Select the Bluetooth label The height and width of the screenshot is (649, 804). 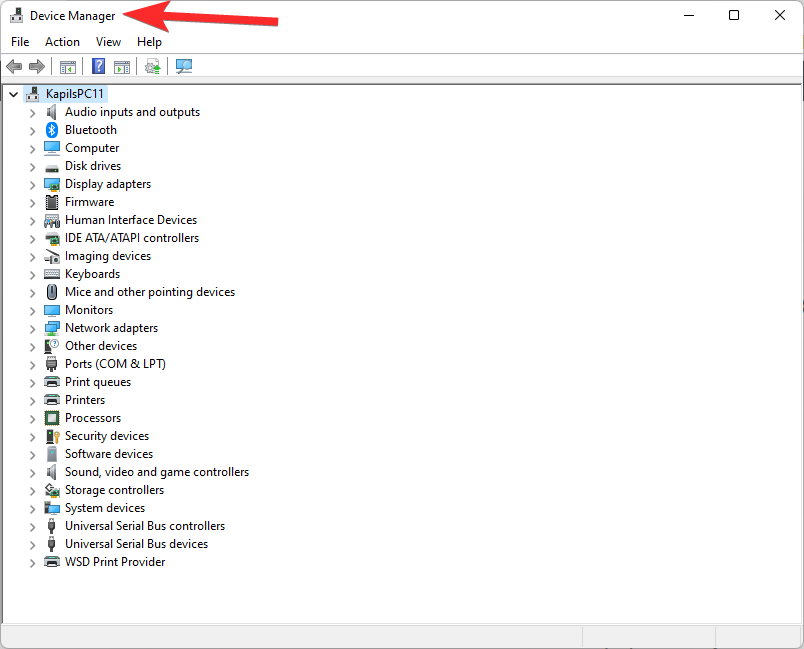tap(91, 130)
